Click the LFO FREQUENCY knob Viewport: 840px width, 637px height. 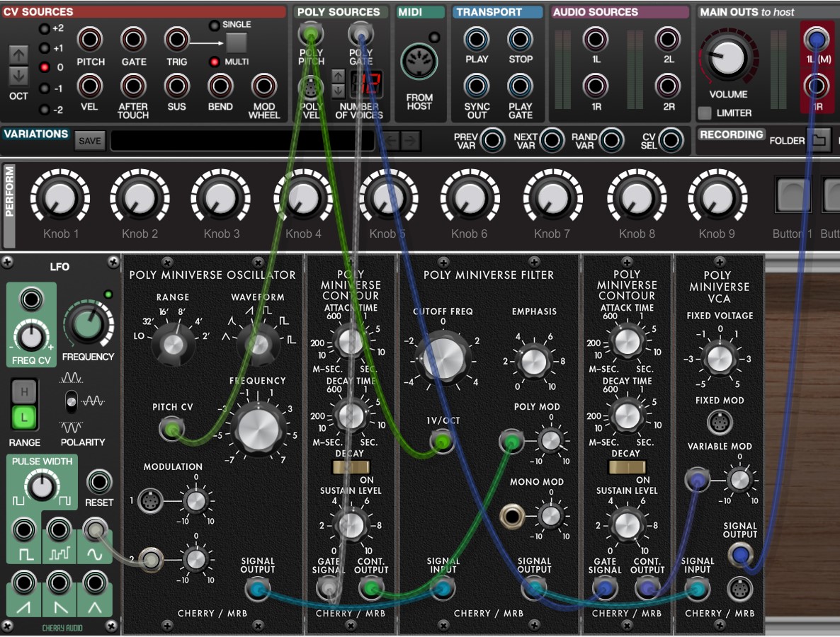89,325
